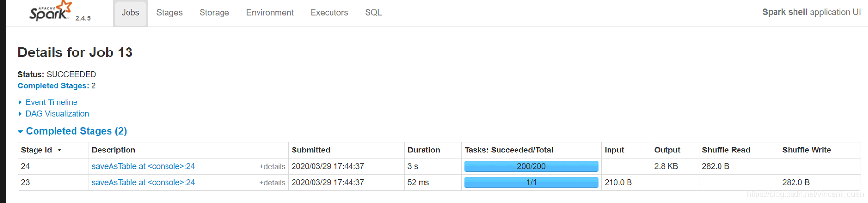Switch to the Stages tab
The height and width of the screenshot is (203, 868).
point(169,13)
